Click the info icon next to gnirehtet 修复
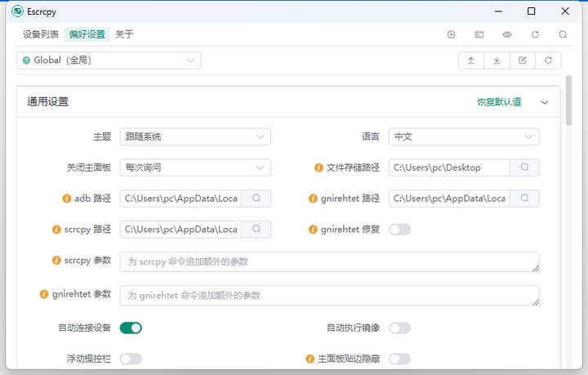 313,229
